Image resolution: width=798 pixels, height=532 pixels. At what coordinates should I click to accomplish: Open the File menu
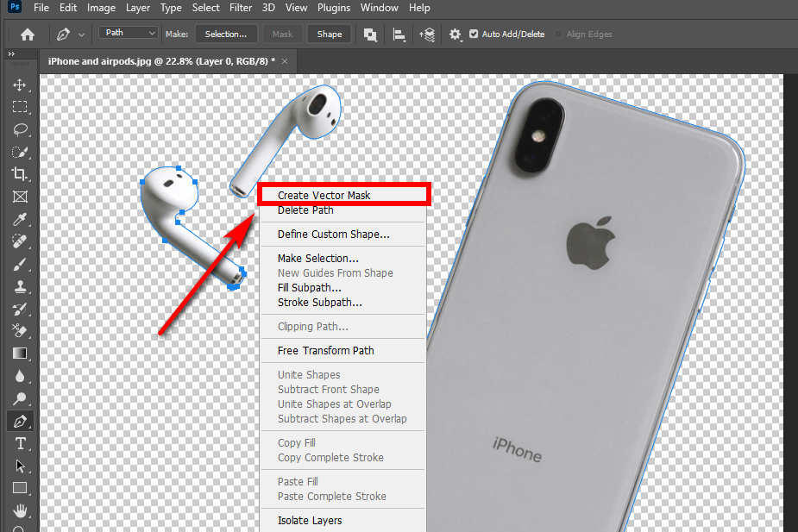point(41,8)
